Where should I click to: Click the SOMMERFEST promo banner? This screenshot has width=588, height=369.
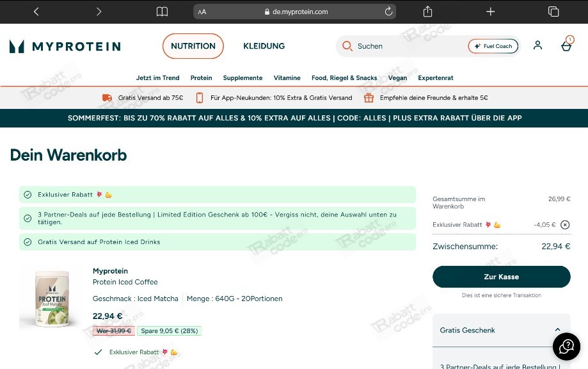coord(294,119)
